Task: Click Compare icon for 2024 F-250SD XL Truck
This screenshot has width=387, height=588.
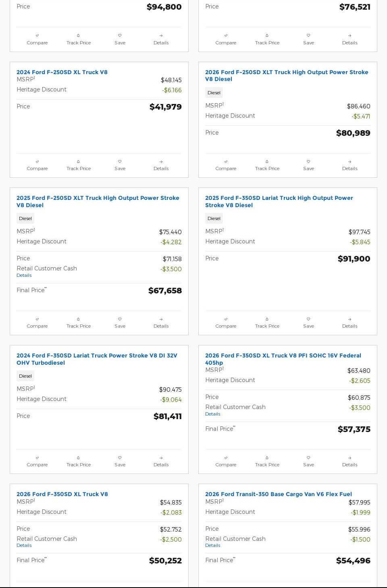Action: (x=37, y=162)
